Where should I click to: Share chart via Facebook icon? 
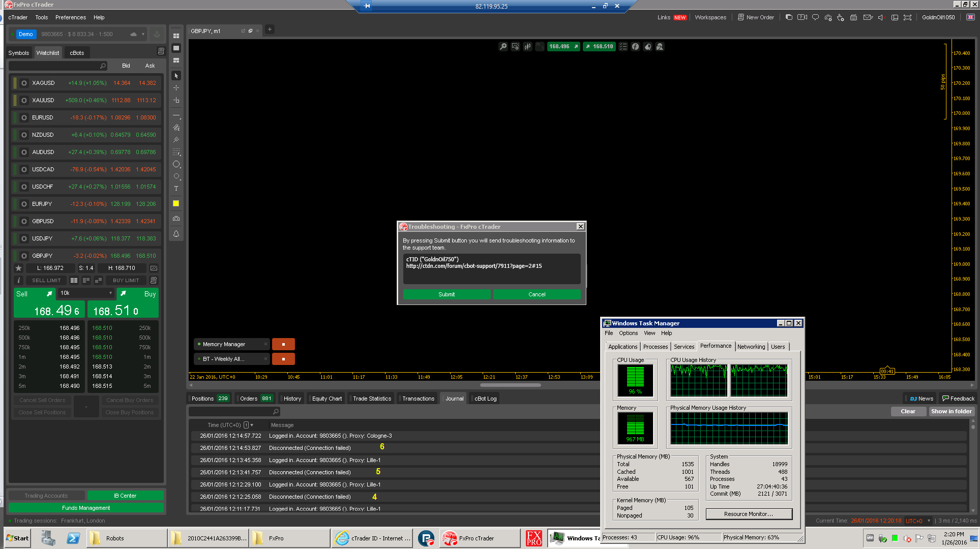[635, 46]
